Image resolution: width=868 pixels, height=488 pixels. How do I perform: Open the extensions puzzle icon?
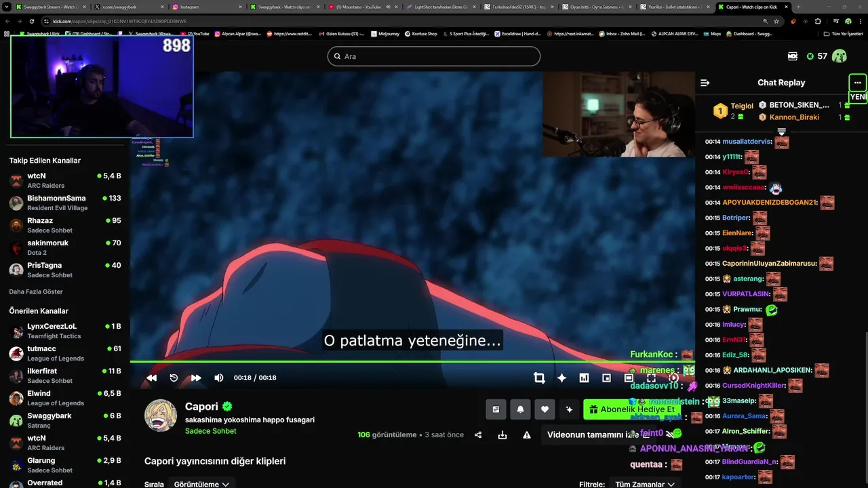[818, 21]
